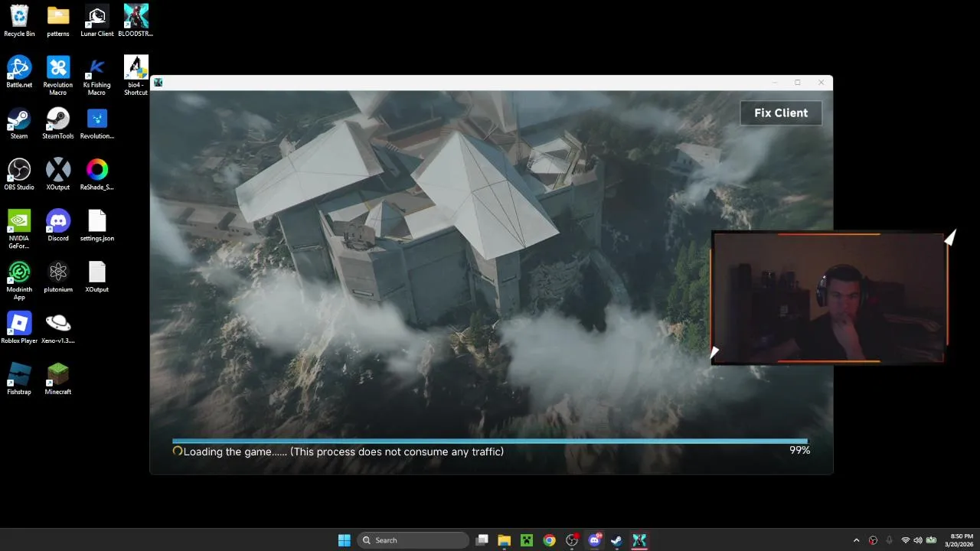Click the game launcher title bar icon
The width and height of the screenshot is (980, 551).
tap(158, 83)
